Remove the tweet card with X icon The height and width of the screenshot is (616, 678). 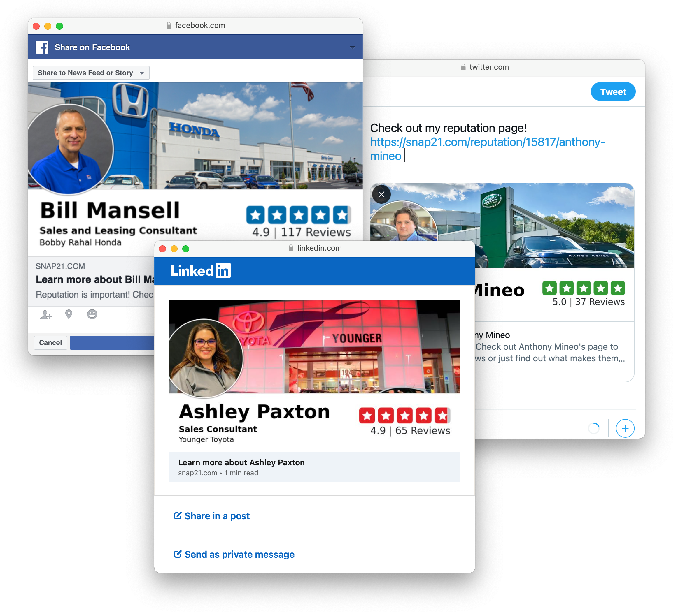click(x=381, y=194)
